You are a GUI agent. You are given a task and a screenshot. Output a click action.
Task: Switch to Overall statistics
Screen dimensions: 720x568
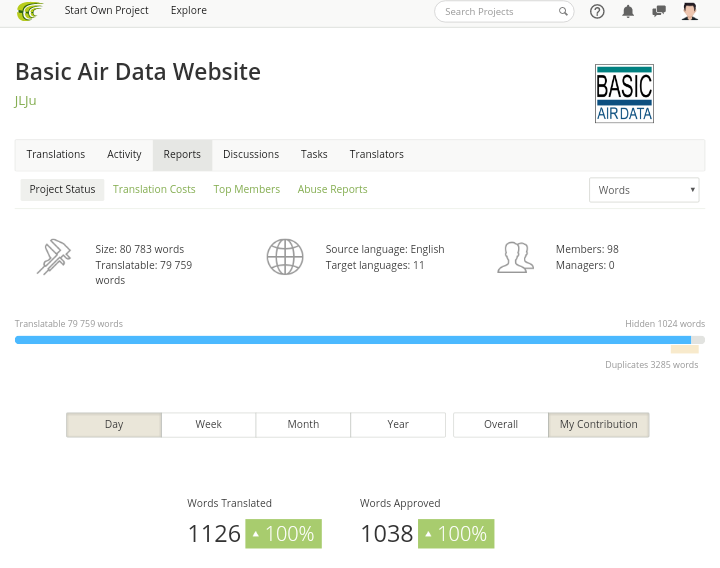click(x=501, y=425)
